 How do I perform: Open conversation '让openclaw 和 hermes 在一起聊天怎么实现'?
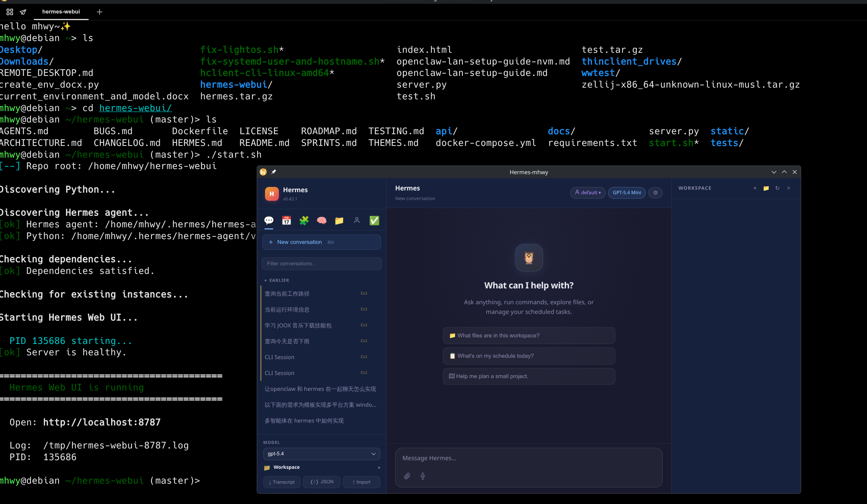tap(321, 389)
